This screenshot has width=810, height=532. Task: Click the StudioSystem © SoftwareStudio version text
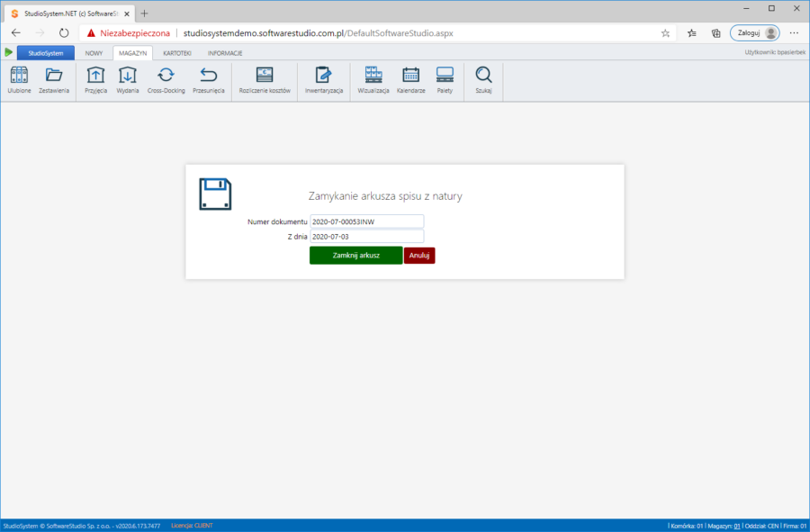[x=82, y=526]
